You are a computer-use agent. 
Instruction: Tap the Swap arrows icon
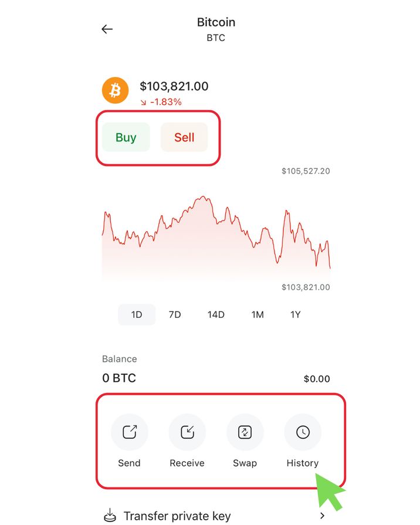pos(245,432)
